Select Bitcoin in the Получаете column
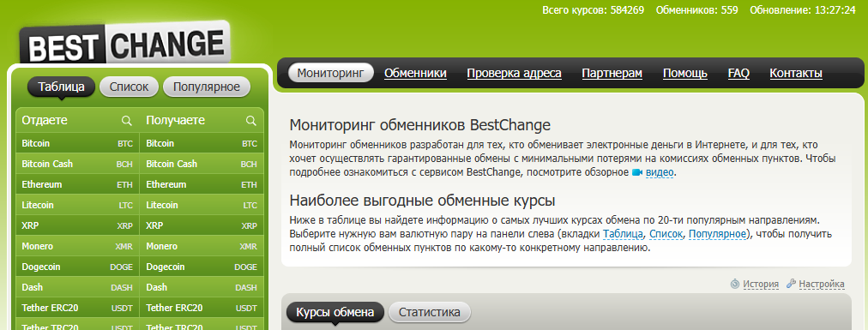 pos(202,143)
